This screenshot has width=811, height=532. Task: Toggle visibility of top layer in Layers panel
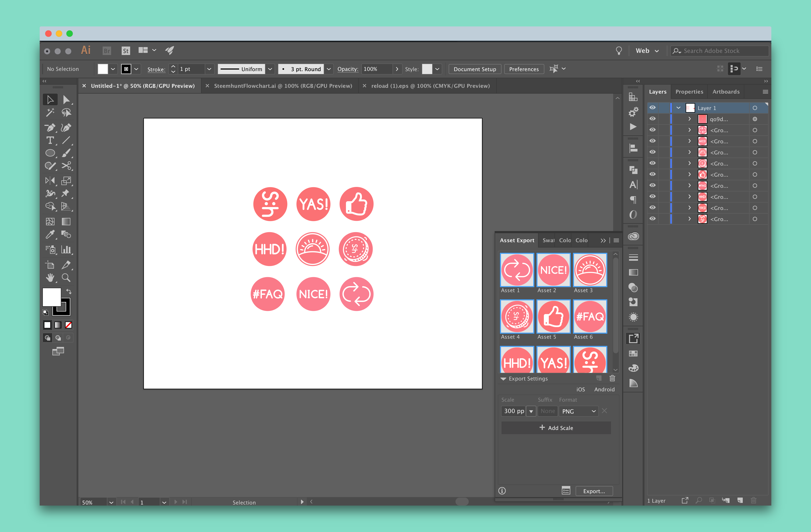(653, 107)
